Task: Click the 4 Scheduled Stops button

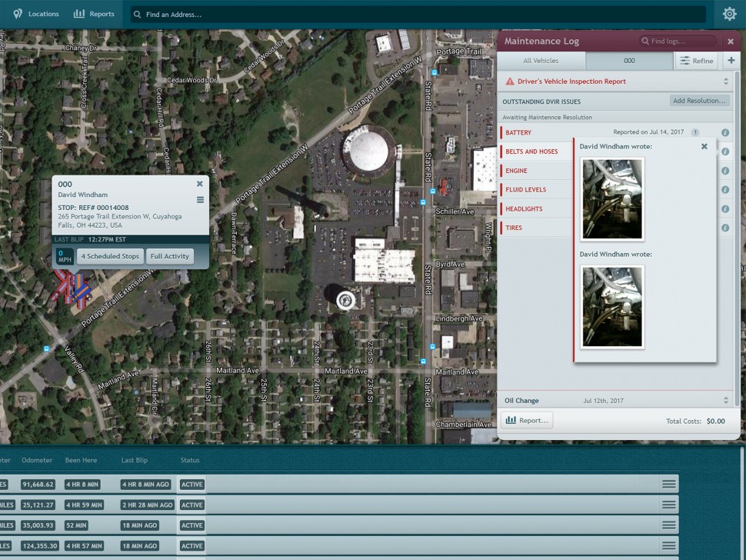Action: click(x=110, y=256)
